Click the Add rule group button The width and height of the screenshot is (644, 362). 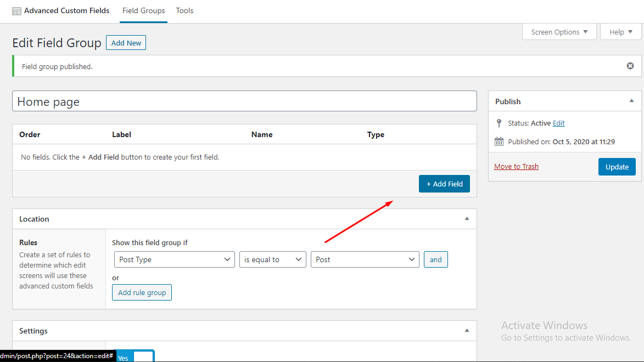(x=142, y=292)
